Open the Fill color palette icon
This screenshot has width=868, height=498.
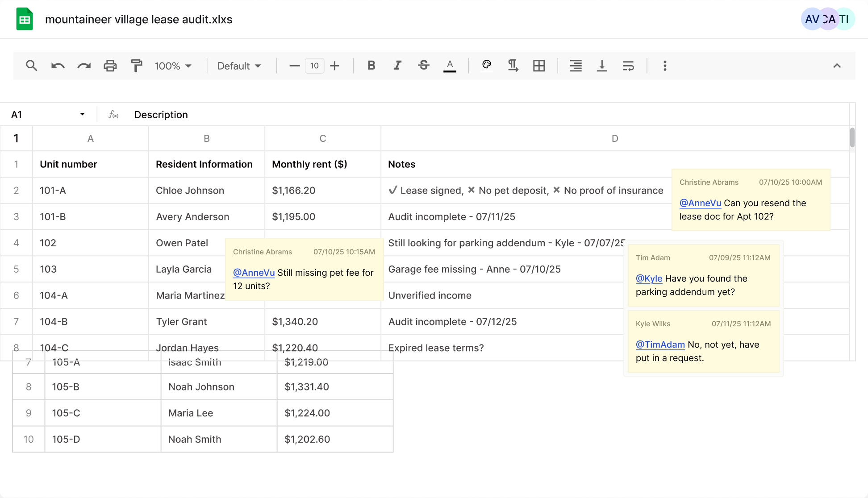pos(487,66)
